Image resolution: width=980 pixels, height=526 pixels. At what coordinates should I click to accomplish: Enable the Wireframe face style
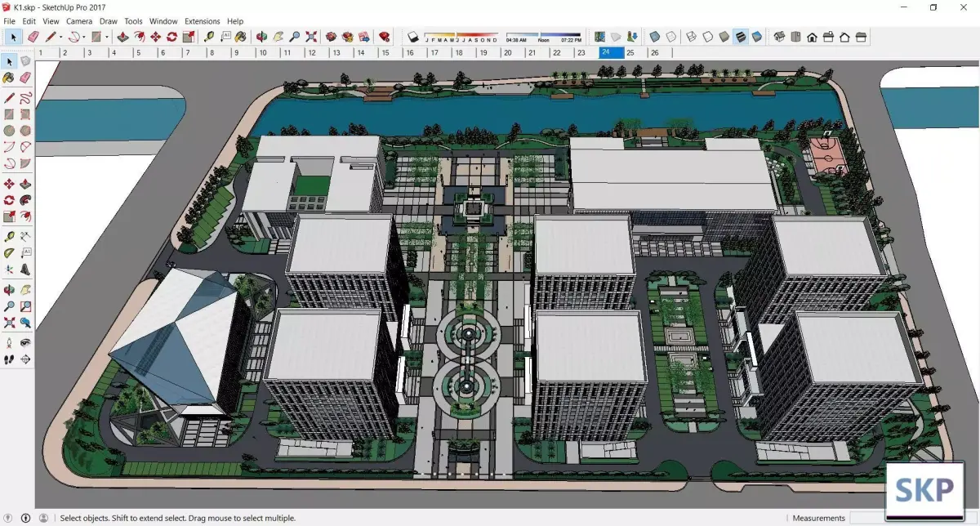(692, 37)
